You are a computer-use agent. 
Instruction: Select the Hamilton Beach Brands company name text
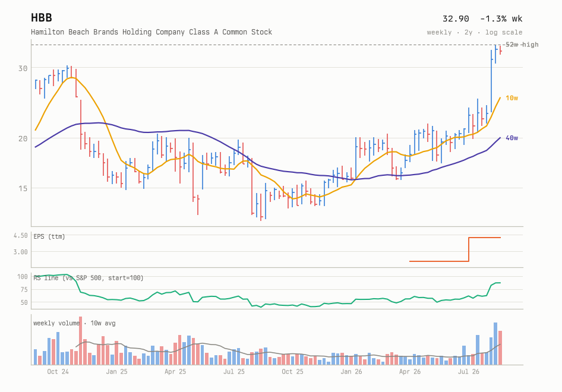coord(151,32)
